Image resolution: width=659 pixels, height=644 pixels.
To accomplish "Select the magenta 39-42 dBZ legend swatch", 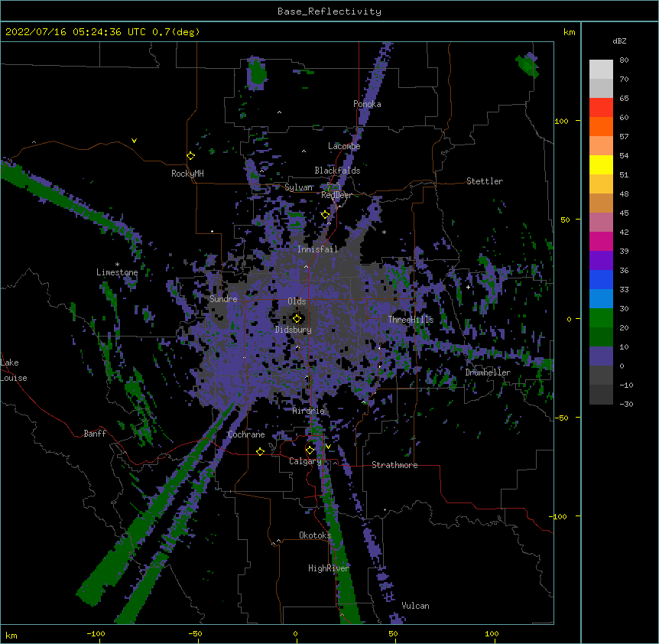I will [601, 242].
